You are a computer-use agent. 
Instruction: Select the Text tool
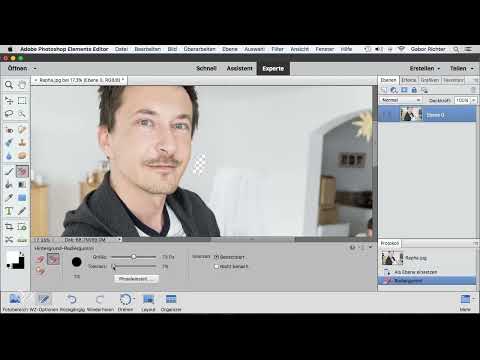[x=9, y=211]
